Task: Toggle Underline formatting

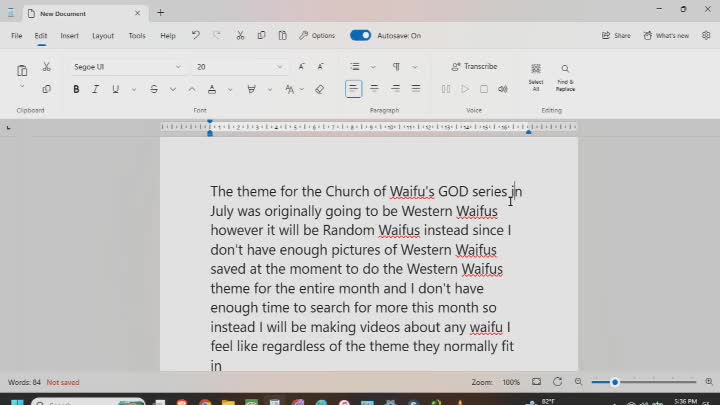Action: click(x=115, y=89)
